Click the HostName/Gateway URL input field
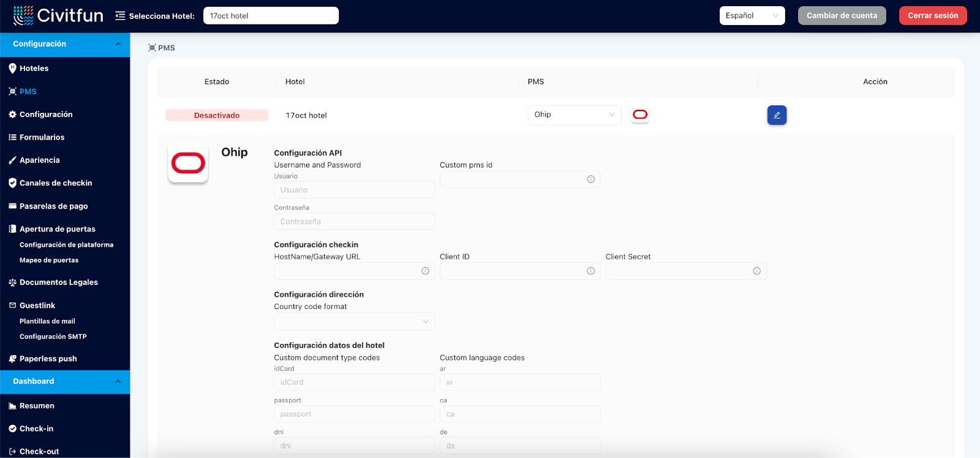980x458 pixels. pos(355,271)
